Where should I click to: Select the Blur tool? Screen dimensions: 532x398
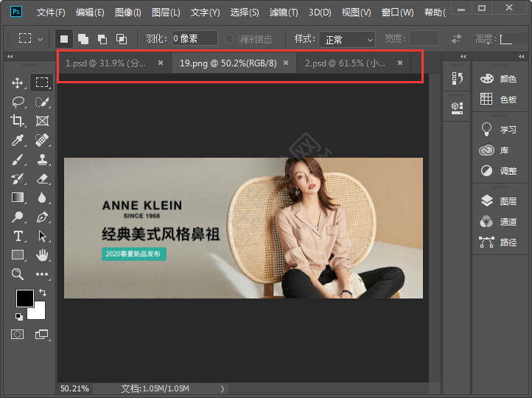[x=42, y=198]
